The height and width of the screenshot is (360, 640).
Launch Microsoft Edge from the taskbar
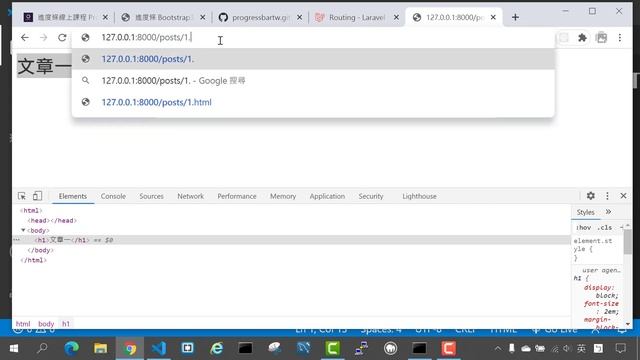[71, 348]
